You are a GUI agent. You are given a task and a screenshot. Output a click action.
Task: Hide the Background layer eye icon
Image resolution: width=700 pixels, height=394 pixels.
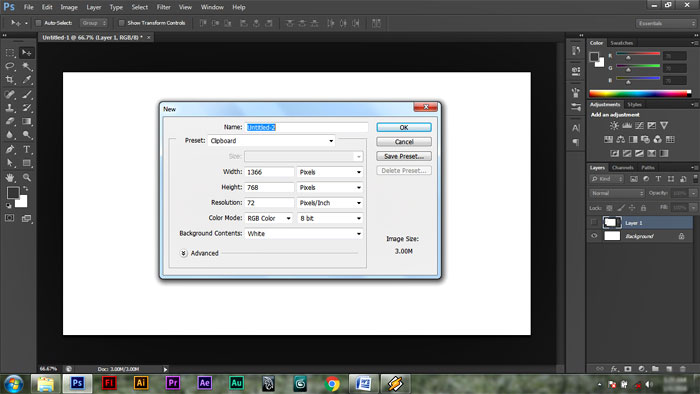[x=594, y=236]
